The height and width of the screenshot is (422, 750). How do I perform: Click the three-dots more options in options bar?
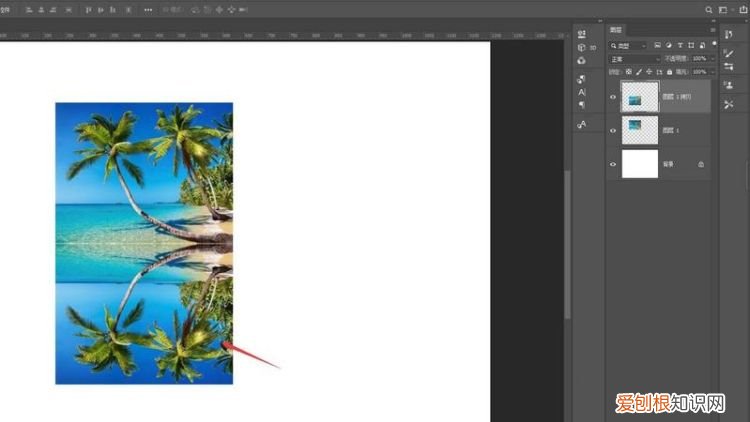coord(149,9)
